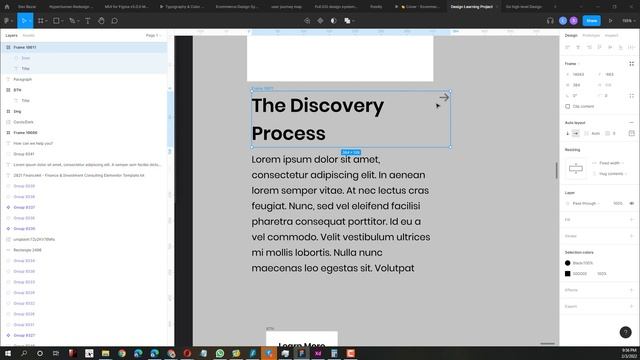The height and width of the screenshot is (360, 640).
Task: Click the independent corners icon
Action: [631, 96]
